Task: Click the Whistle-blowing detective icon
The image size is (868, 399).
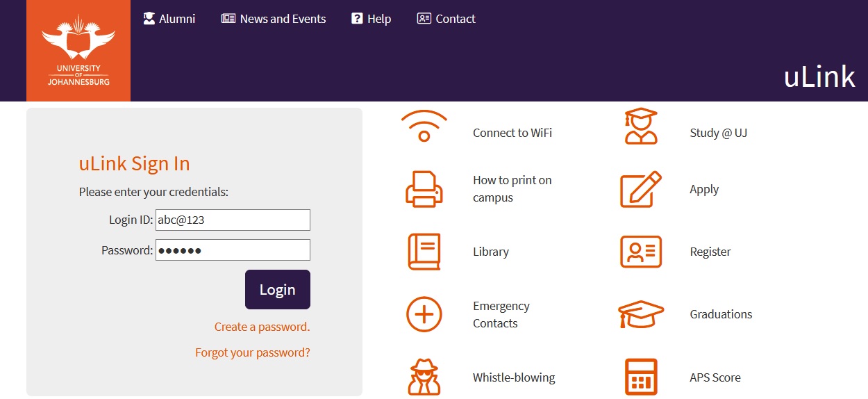Action: [x=424, y=377]
